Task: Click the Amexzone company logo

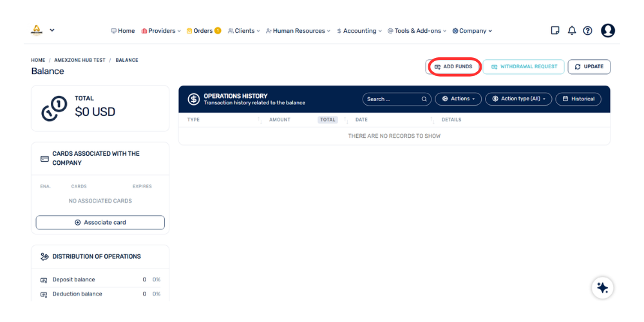Action: click(x=37, y=30)
